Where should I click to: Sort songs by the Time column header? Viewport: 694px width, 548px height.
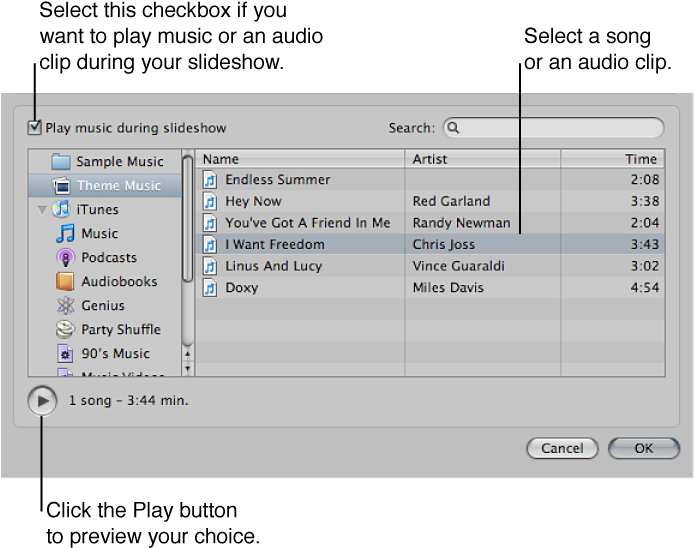pos(612,159)
